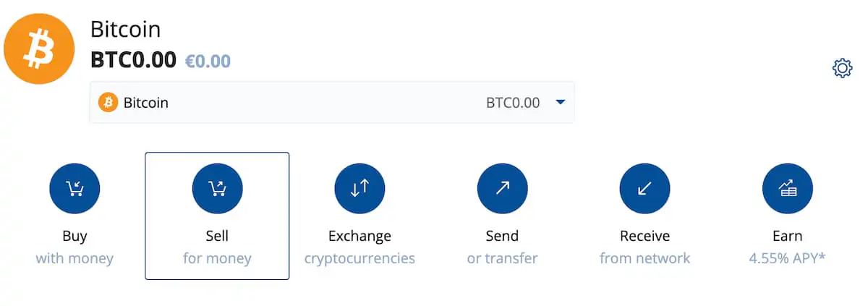Expand the Bitcoin wallet dropdown arrow
868x306 pixels.
pyautogui.click(x=560, y=103)
